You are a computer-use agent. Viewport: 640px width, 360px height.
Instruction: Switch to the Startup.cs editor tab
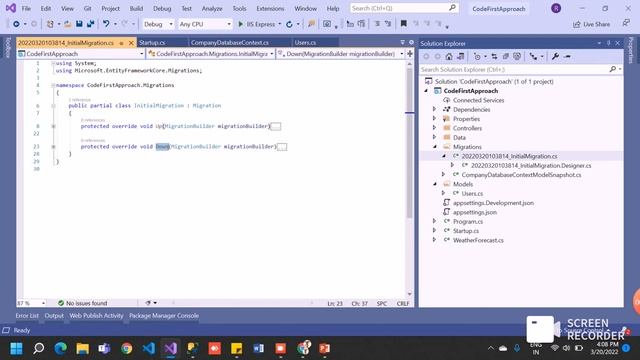[152, 42]
